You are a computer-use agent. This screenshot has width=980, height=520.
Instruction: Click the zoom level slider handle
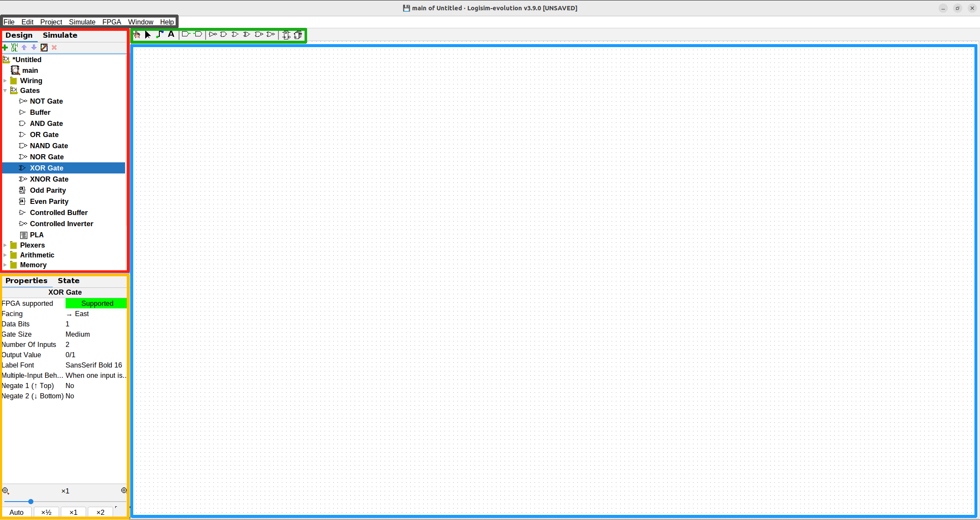tap(31, 501)
